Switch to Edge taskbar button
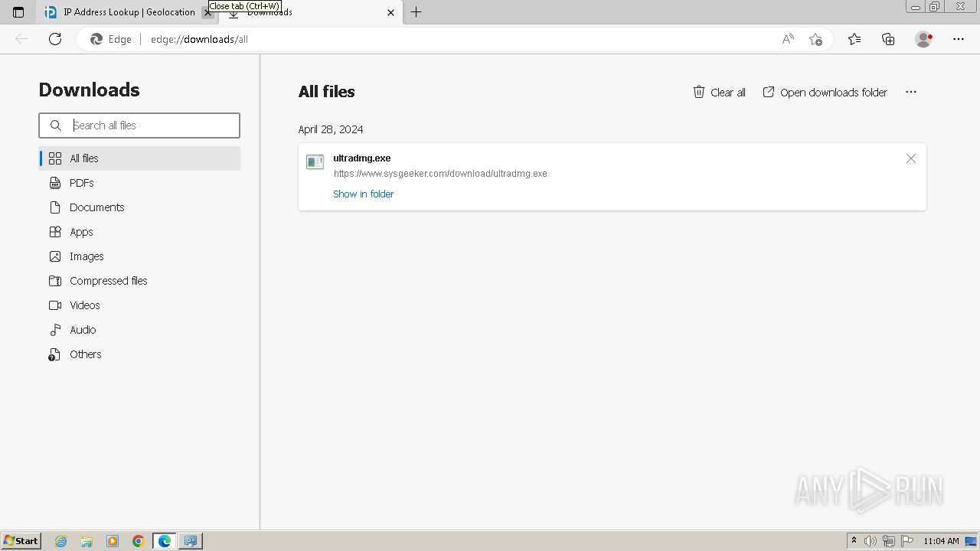 (165, 541)
